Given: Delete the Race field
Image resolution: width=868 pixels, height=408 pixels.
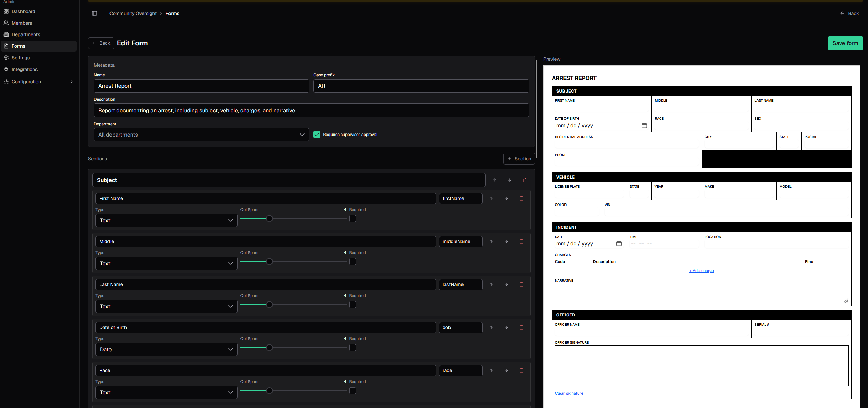Looking at the screenshot, I should 521,370.
